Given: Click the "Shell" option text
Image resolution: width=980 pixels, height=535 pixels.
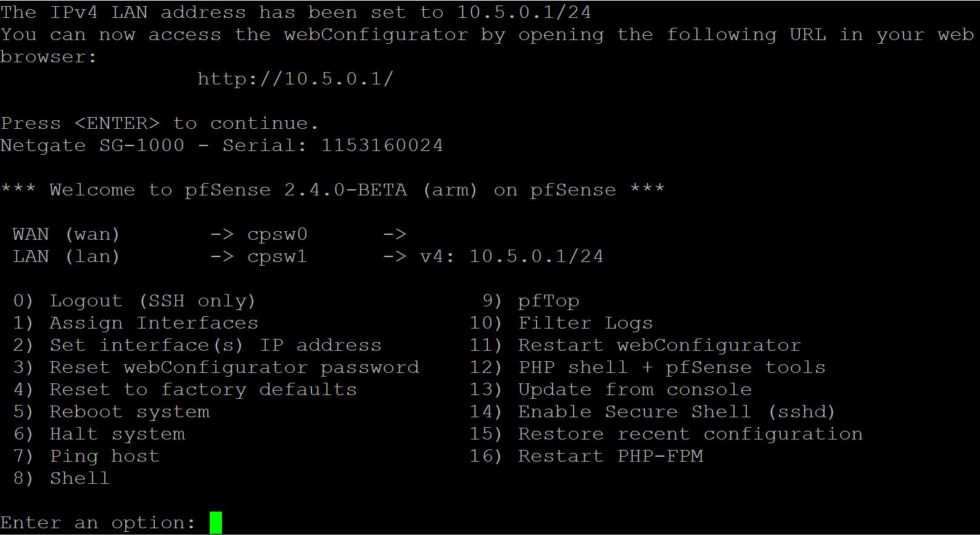Looking at the screenshot, I should point(80,479).
